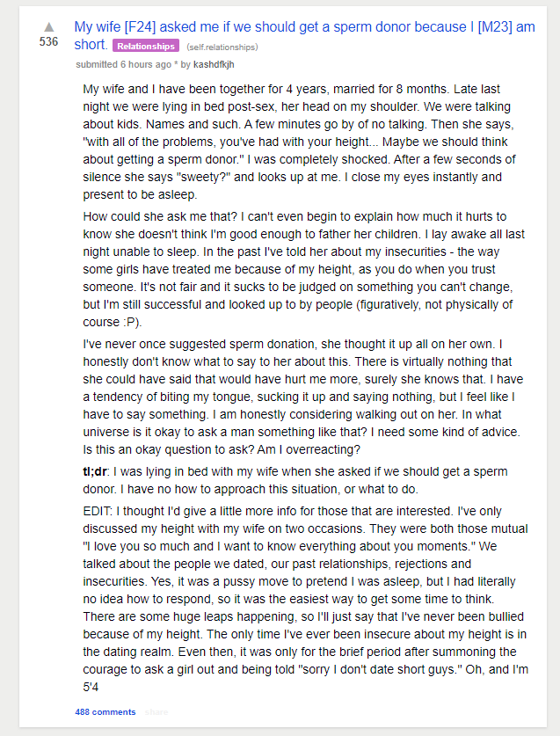Visit author kashdfkjh's profile

pyautogui.click(x=214, y=64)
